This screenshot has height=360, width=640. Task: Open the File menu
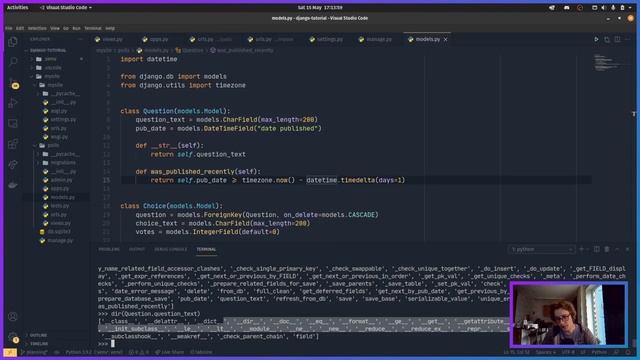9,28
